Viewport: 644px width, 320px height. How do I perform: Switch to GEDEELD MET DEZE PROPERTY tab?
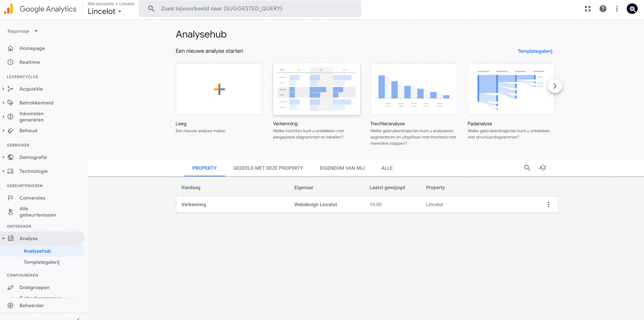268,168
